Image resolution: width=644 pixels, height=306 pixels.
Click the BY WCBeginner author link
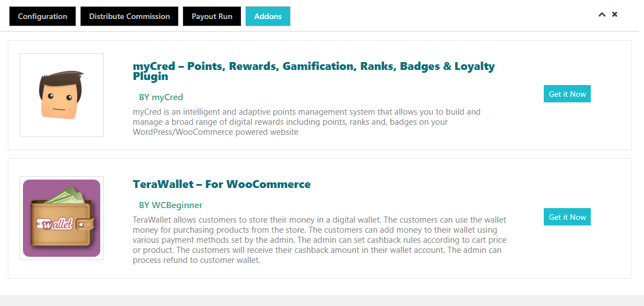point(171,205)
